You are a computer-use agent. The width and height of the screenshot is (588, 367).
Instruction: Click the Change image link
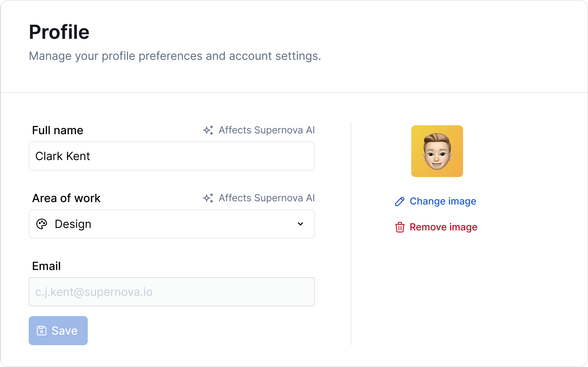click(x=443, y=201)
